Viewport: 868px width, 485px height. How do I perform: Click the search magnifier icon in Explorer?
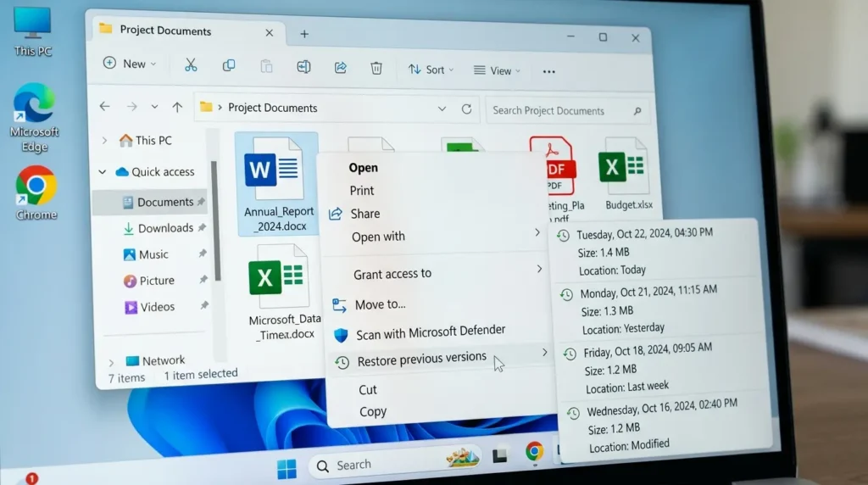(637, 111)
